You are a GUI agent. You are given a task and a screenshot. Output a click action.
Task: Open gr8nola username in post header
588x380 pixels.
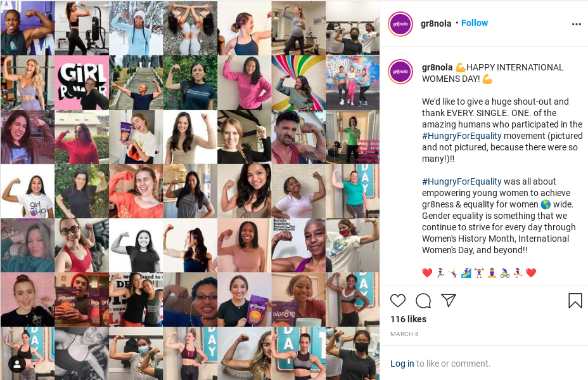point(436,23)
